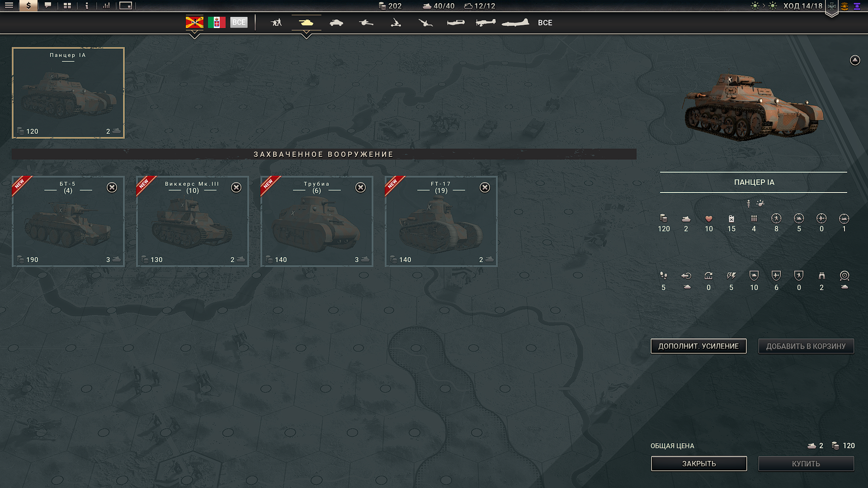The width and height of the screenshot is (868, 488).
Task: Select the strategic bomber category icon
Action: 515,22
